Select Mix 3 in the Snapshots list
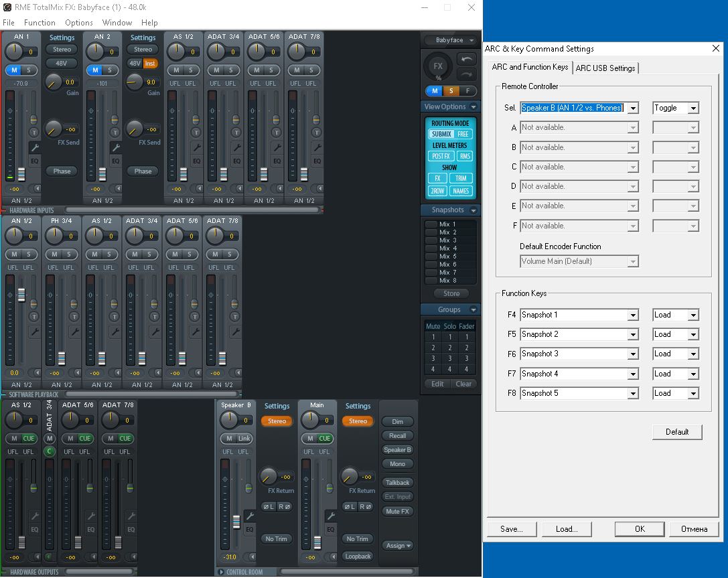728x578 pixels. click(x=447, y=240)
